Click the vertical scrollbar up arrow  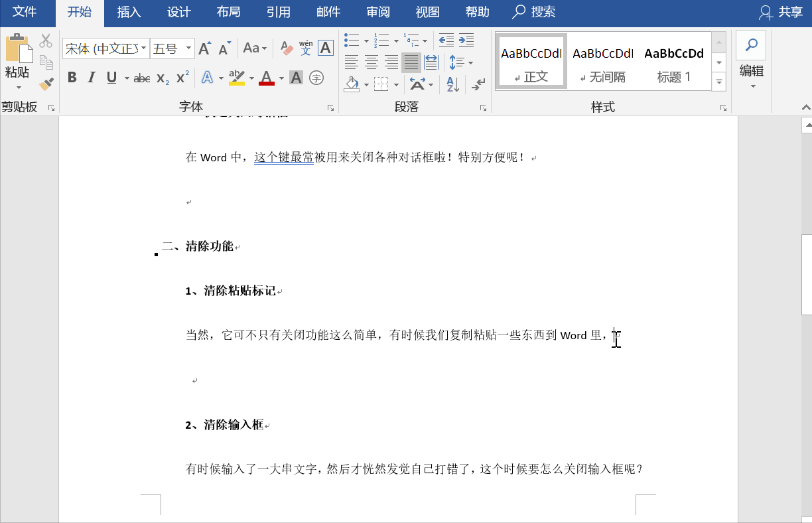tap(807, 123)
